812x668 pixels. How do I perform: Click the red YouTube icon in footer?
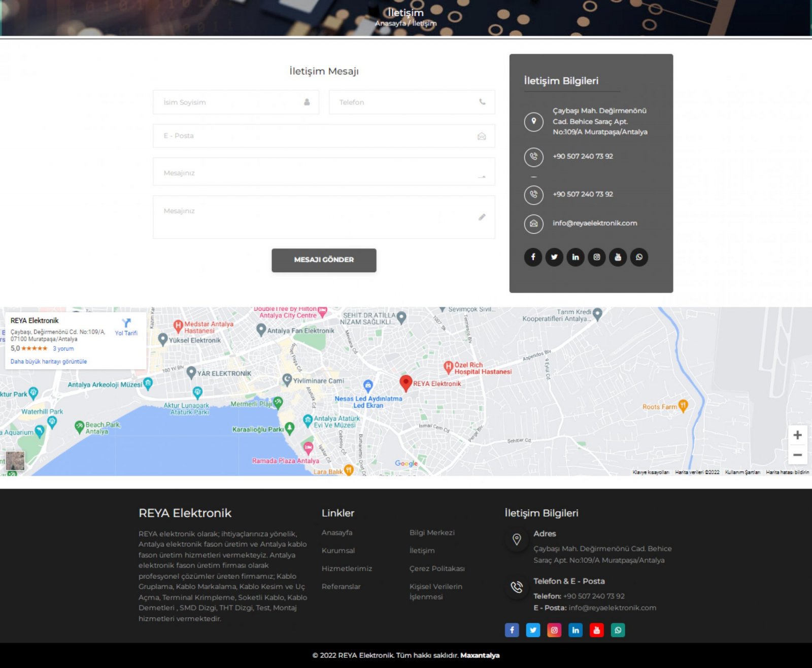[597, 630]
